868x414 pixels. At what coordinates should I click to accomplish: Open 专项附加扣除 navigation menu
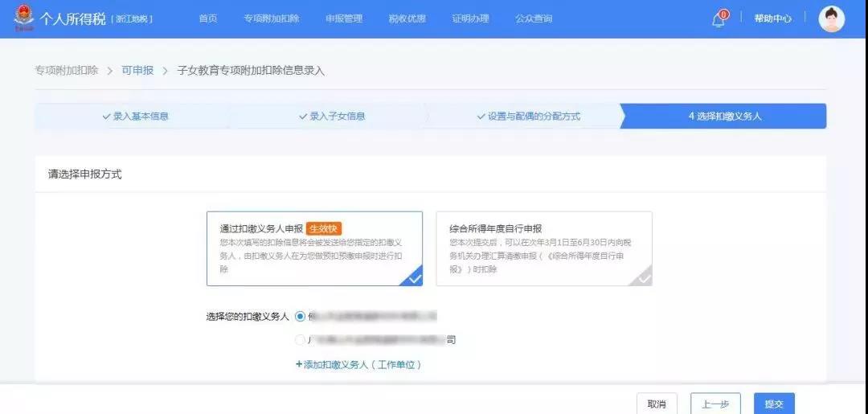pyautogui.click(x=271, y=18)
